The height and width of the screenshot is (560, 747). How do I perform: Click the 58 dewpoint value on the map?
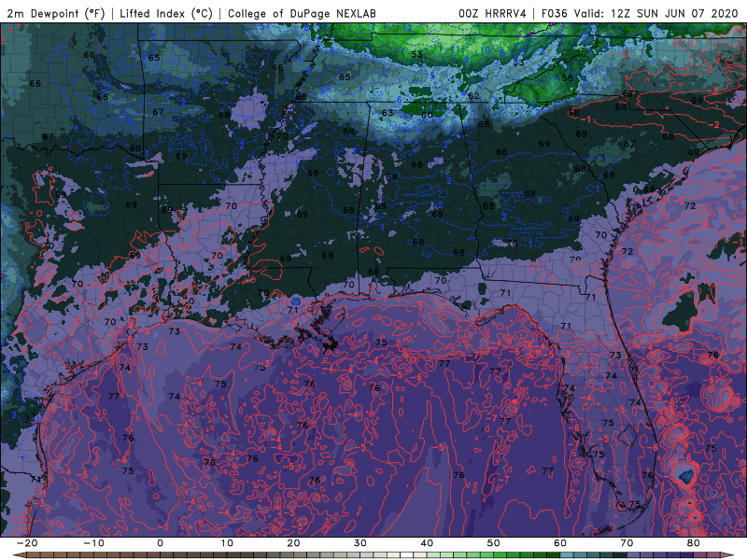(567, 77)
